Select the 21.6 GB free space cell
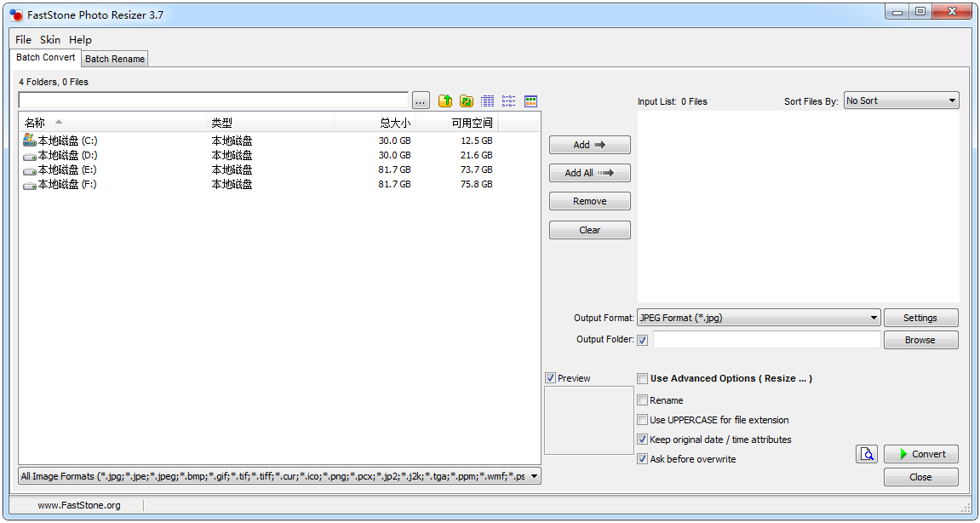 tap(476, 155)
